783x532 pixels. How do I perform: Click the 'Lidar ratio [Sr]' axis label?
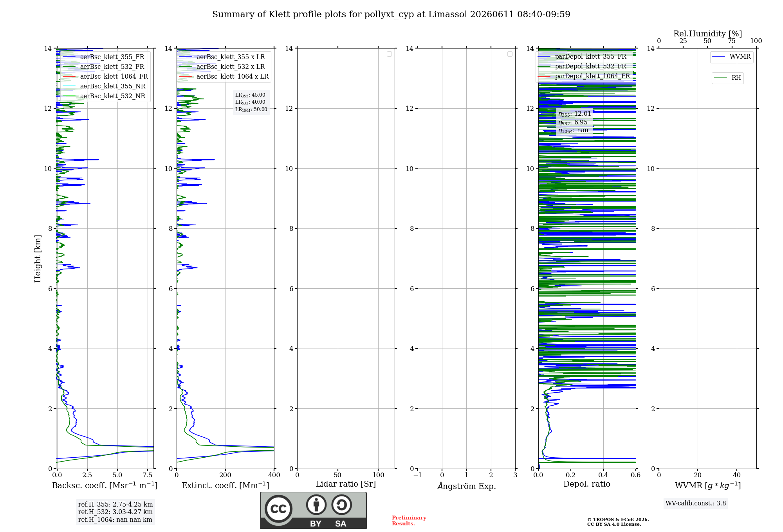346,484
